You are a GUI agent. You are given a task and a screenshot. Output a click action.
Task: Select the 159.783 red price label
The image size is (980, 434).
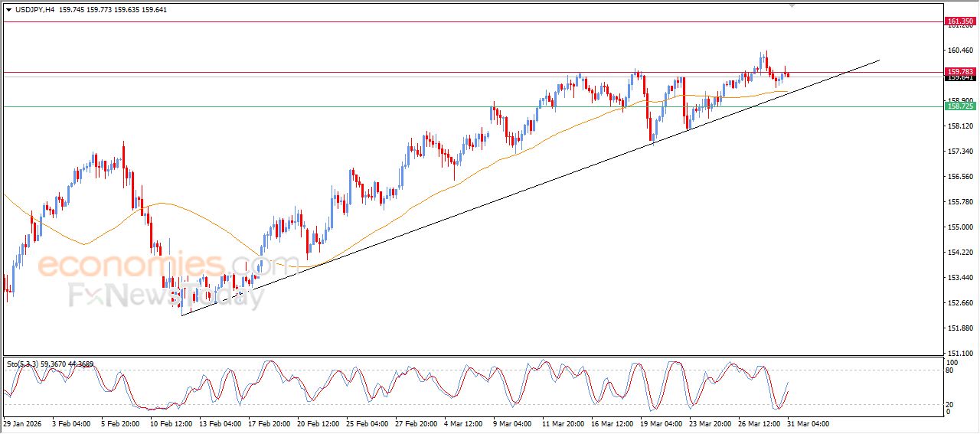(x=959, y=71)
